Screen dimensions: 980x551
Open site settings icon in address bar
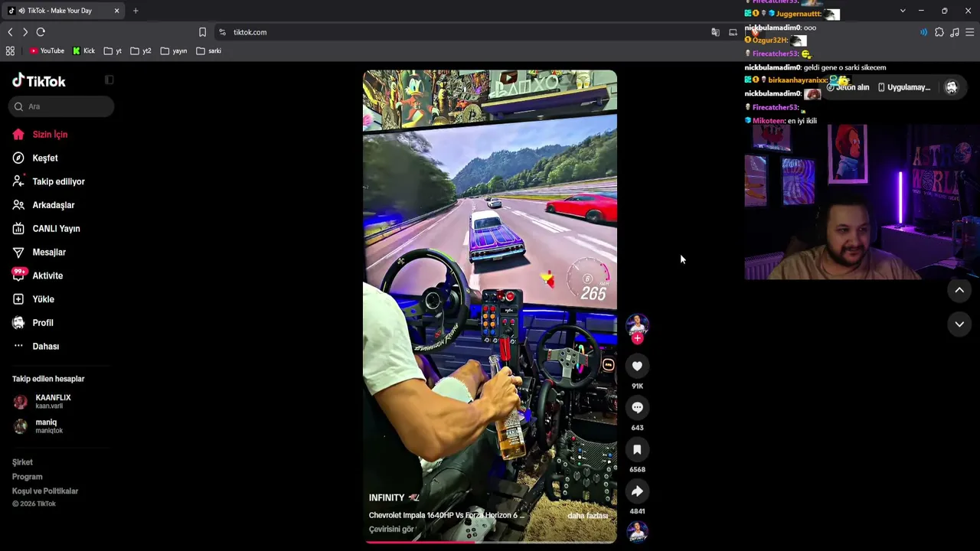point(222,32)
